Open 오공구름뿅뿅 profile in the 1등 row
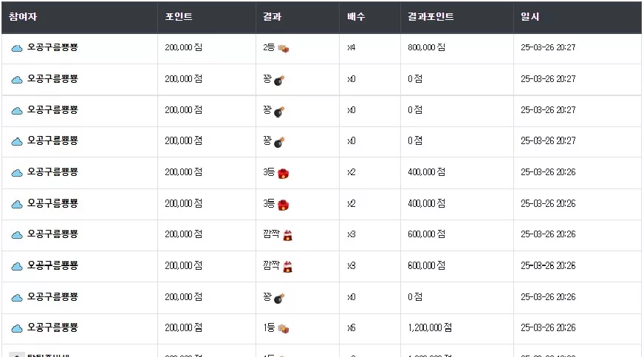 (52, 327)
